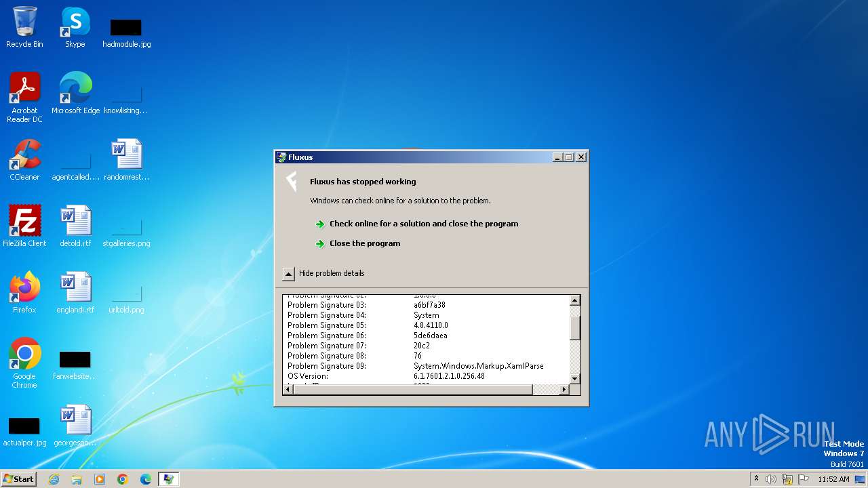Click the vertical scrollbar thumb in details

tap(575, 328)
